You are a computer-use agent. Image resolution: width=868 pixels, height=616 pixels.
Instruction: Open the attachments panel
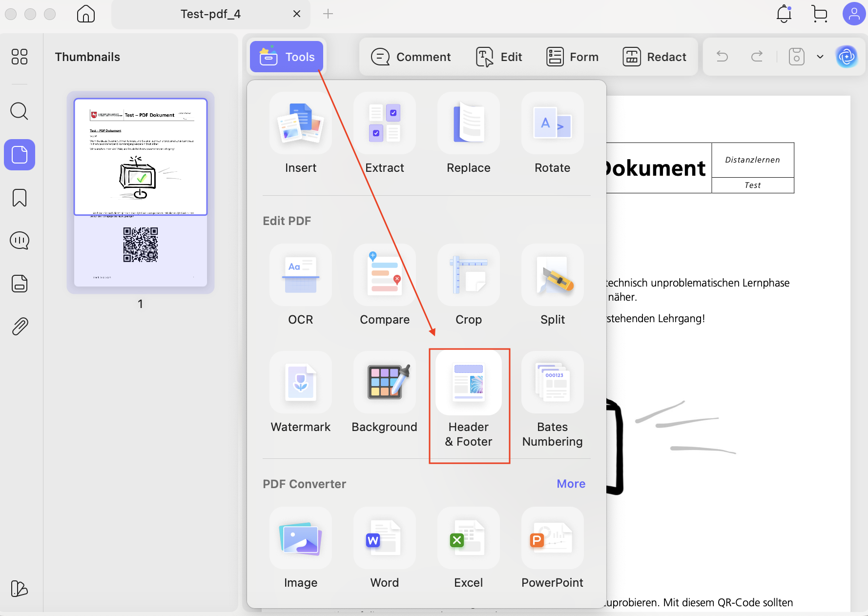point(19,326)
